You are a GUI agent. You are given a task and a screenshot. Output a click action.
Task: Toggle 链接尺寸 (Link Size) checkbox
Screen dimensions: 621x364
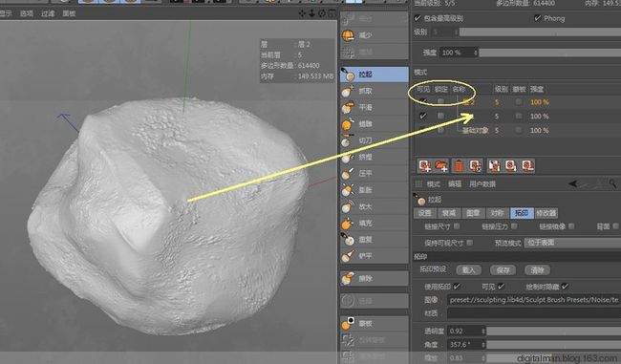(x=457, y=226)
